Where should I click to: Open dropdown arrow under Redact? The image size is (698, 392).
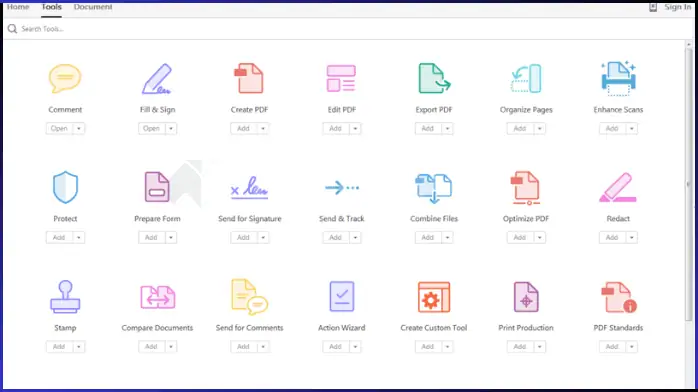pyautogui.click(x=632, y=238)
